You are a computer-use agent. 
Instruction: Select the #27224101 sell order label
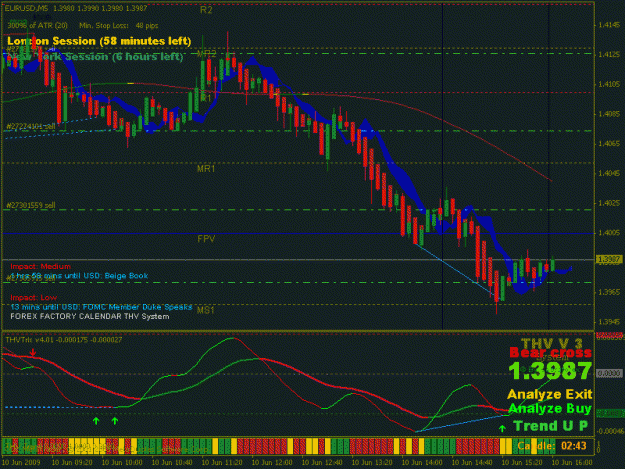coord(31,126)
